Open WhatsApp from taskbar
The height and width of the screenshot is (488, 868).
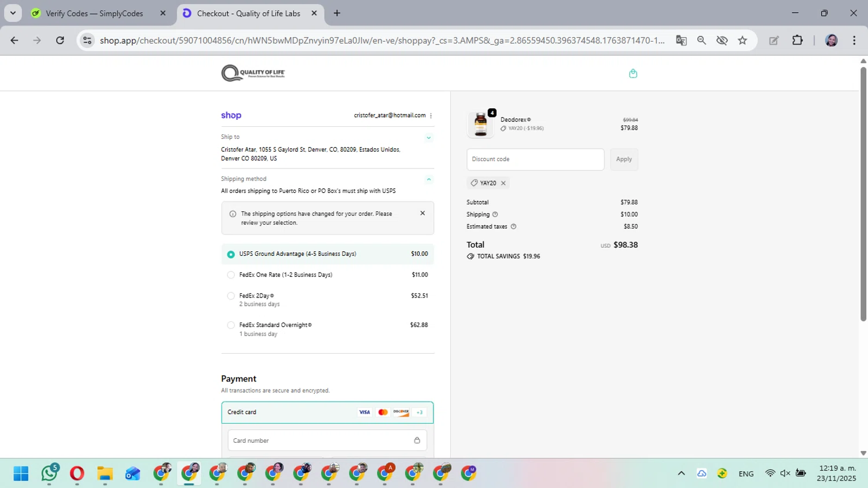(x=49, y=474)
